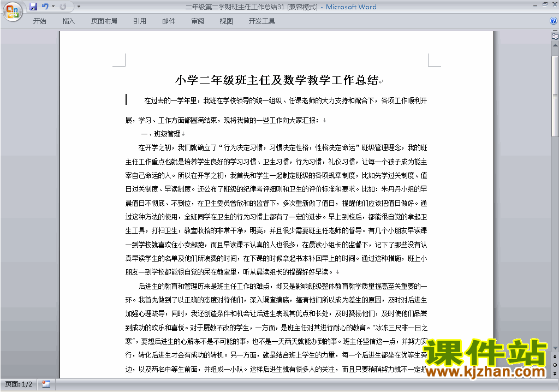Switch to the 审阅 tab
The image size is (559, 392).
pos(198,21)
